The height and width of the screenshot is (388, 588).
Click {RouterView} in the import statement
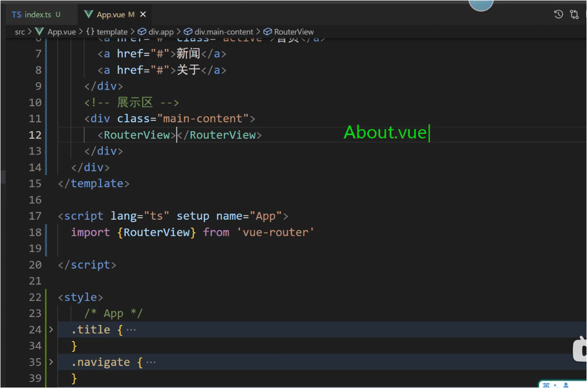coord(157,232)
